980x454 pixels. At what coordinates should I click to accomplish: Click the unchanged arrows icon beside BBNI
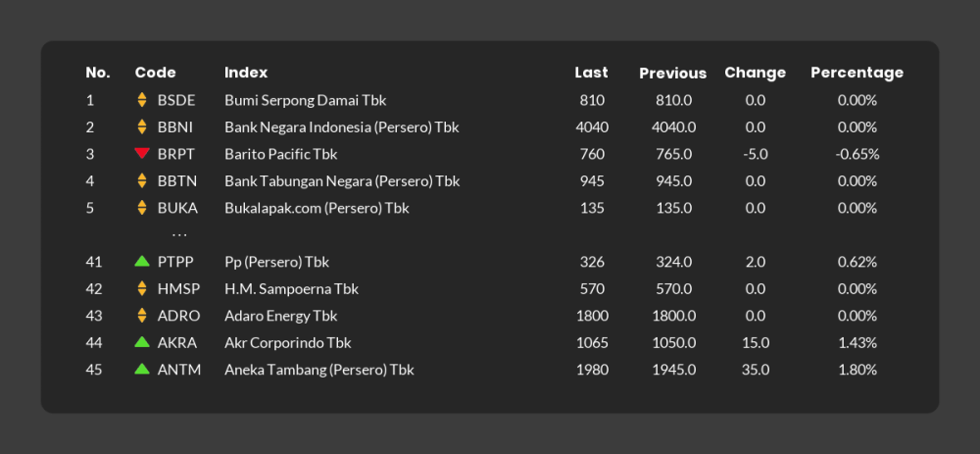click(x=142, y=126)
